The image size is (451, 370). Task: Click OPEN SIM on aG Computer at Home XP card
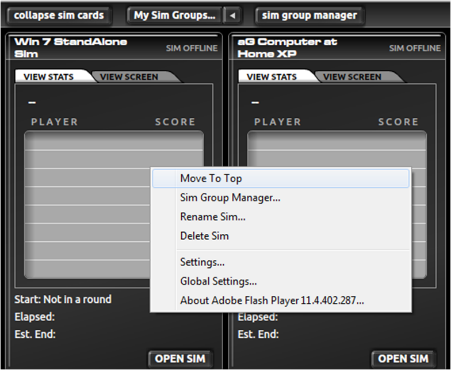pyautogui.click(x=403, y=359)
